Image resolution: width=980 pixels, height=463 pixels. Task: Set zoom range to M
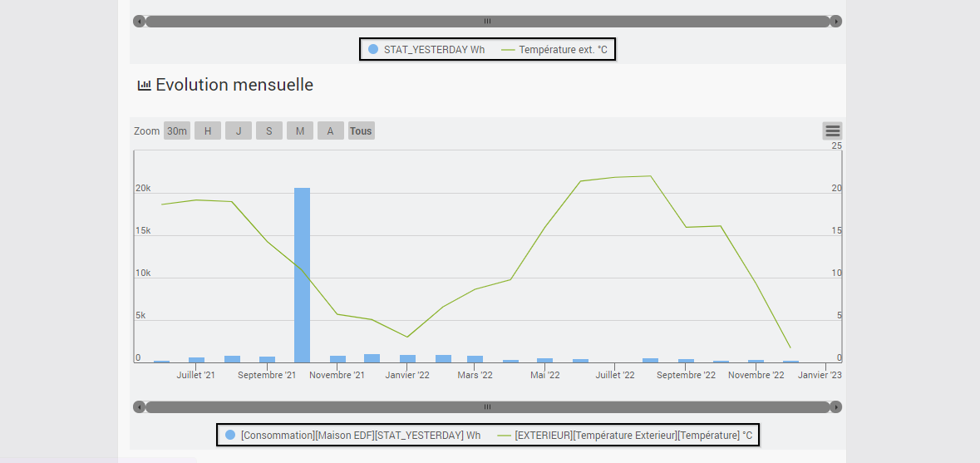click(300, 131)
